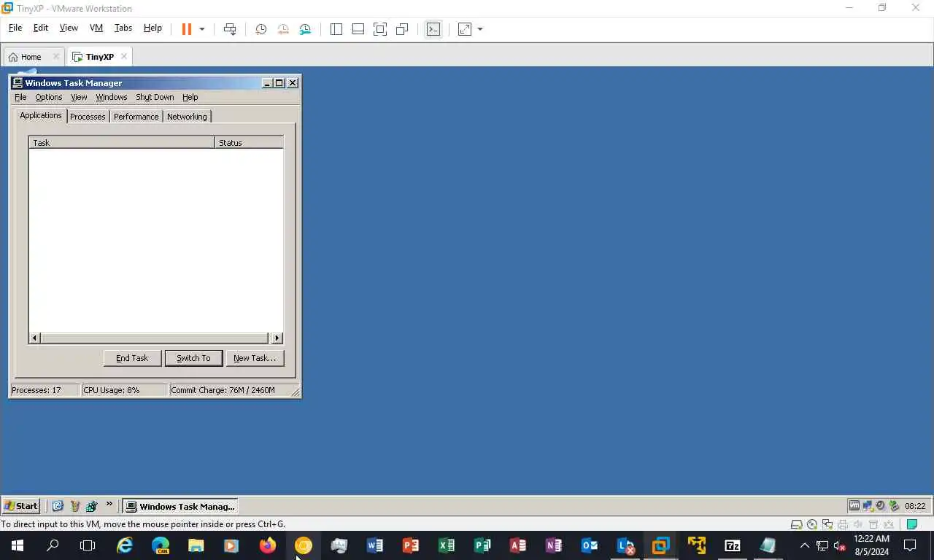The image size is (934, 560).
Task: Open Task Manager Shut Down menu
Action: click(155, 97)
